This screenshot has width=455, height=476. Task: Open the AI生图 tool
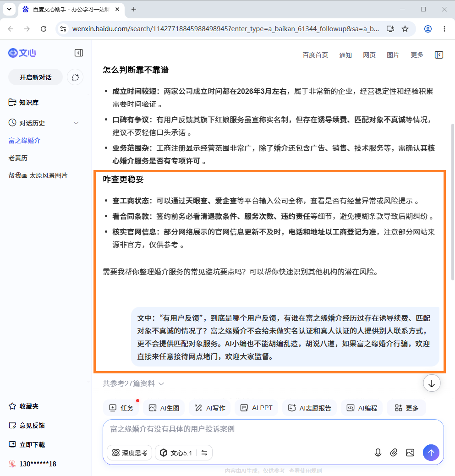click(x=164, y=408)
